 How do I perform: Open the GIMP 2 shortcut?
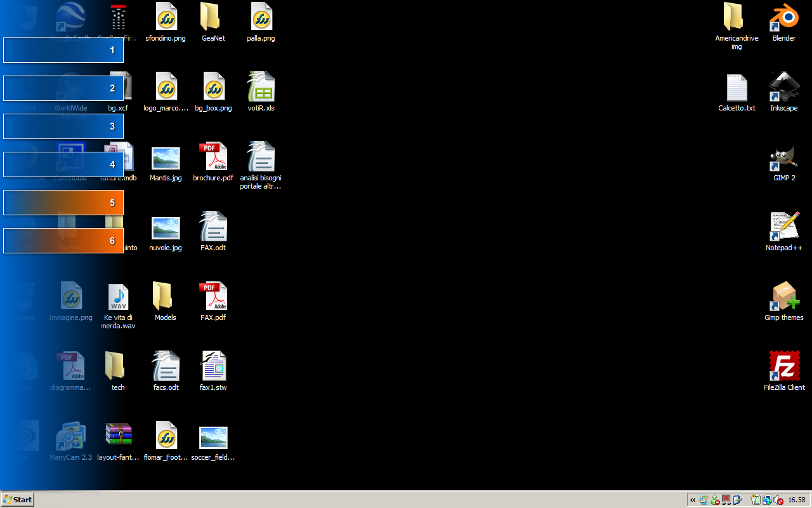(784, 162)
